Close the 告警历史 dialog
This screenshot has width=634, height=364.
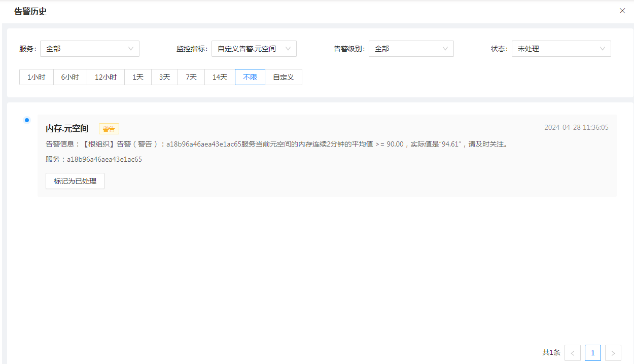point(622,11)
